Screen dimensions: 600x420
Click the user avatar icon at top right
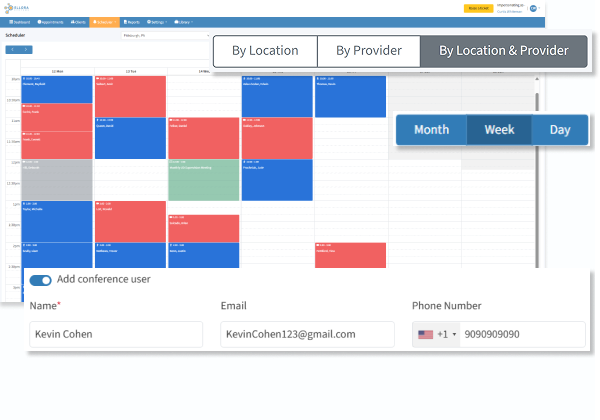tap(533, 8)
